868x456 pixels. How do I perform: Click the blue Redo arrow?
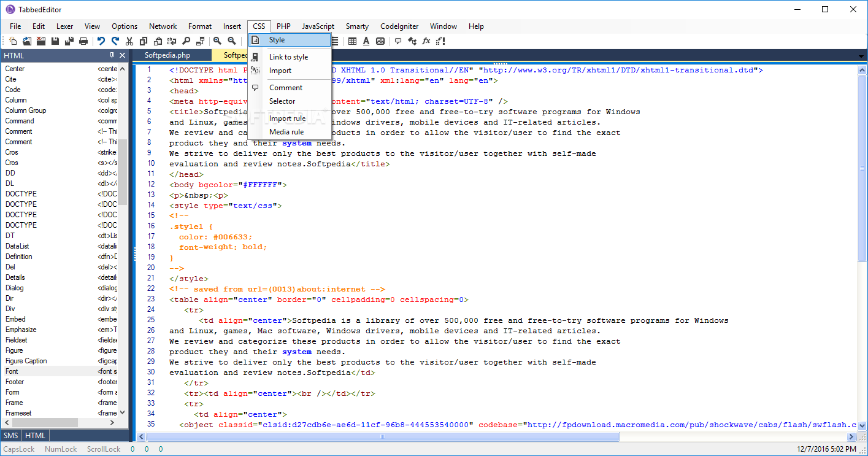(x=115, y=41)
